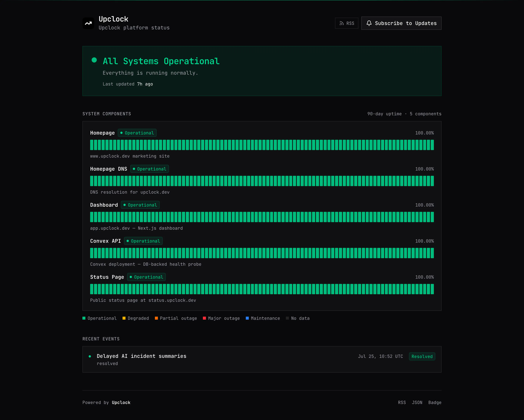Click the orange Partial outage legend swatch
This screenshot has width=524, height=420.
[x=156, y=318]
